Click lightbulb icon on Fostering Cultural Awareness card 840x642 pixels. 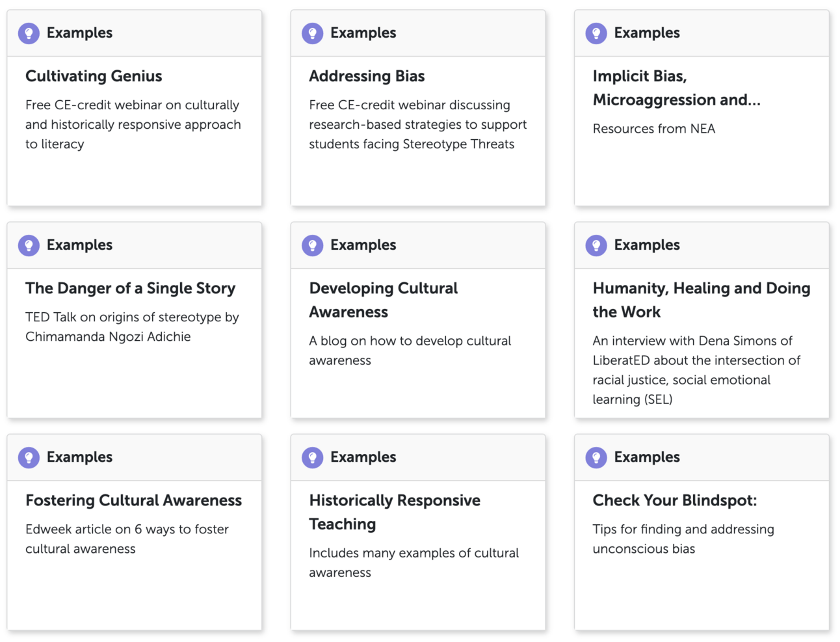[29, 457]
